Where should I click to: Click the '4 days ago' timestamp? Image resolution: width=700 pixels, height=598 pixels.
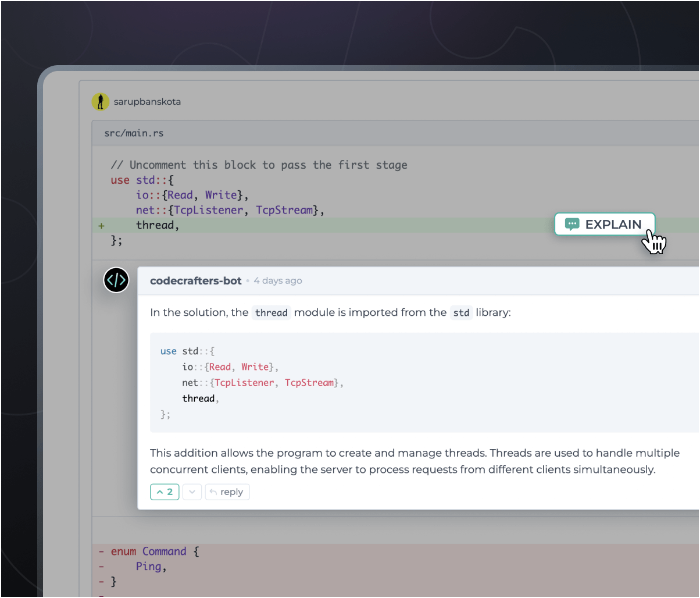(278, 280)
